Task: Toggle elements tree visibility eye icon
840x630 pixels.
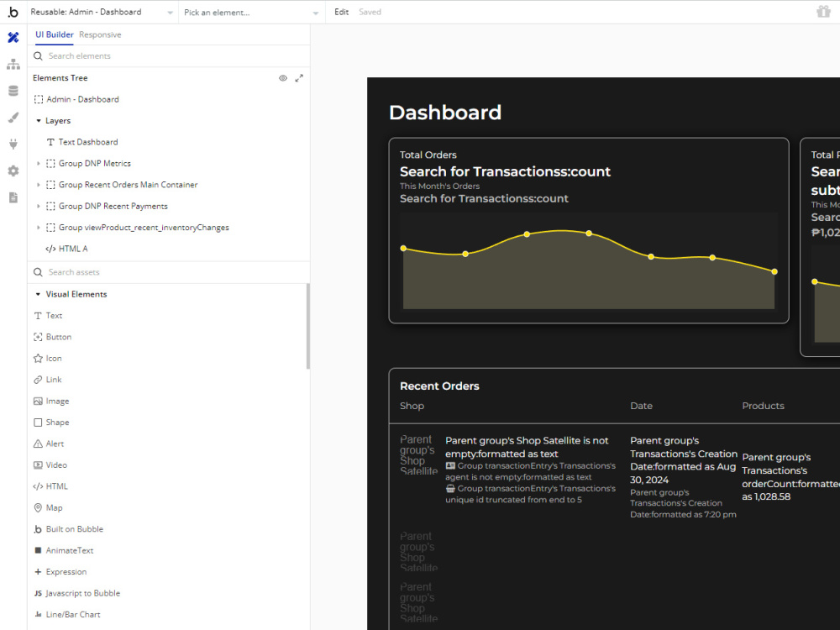Action: tap(283, 78)
